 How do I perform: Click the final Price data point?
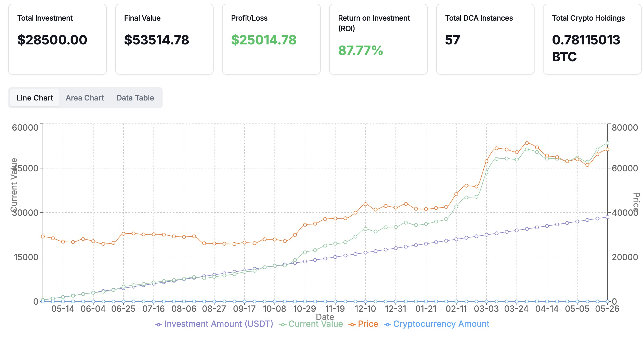[x=608, y=149]
